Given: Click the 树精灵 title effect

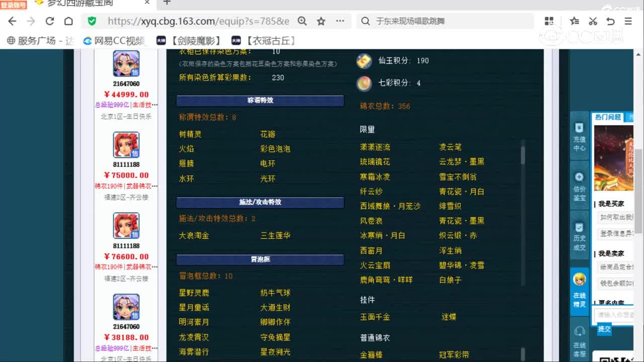Looking at the screenshot, I should [x=190, y=134].
